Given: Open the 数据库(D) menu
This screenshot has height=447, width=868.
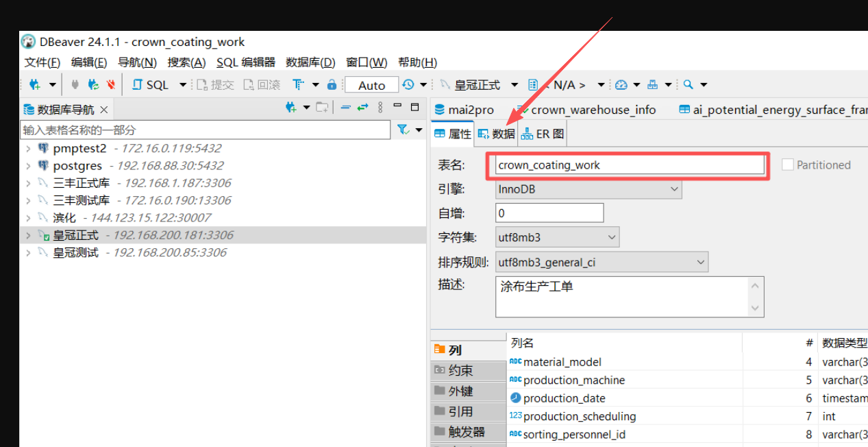Looking at the screenshot, I should pos(310,62).
